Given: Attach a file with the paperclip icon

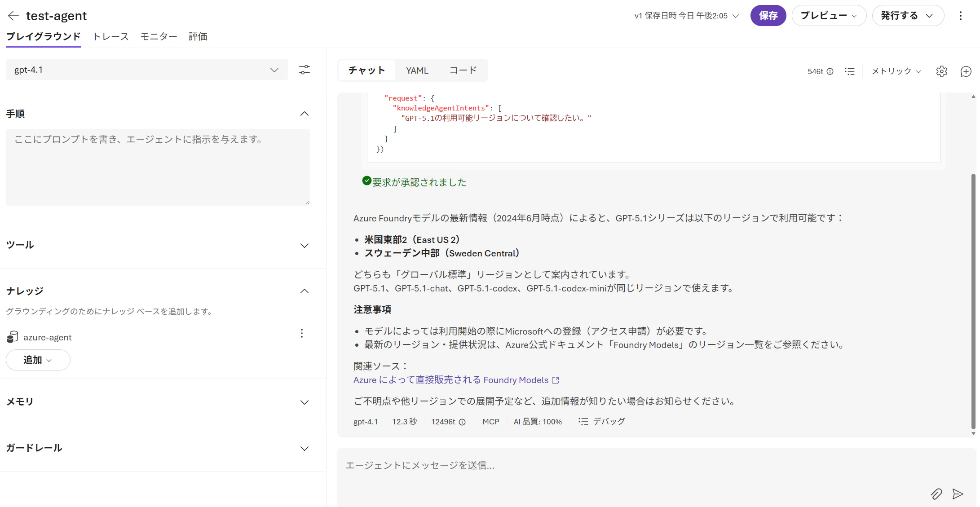Looking at the screenshot, I should tap(936, 494).
